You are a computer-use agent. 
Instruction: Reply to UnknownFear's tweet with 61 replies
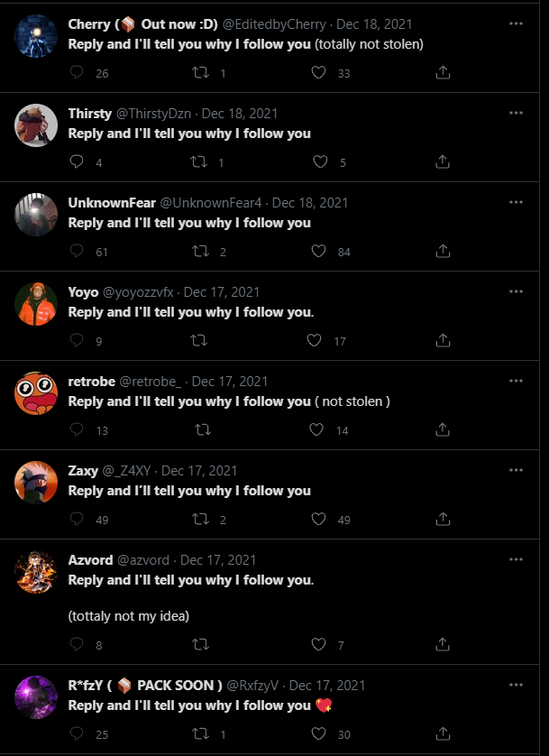pos(77,252)
